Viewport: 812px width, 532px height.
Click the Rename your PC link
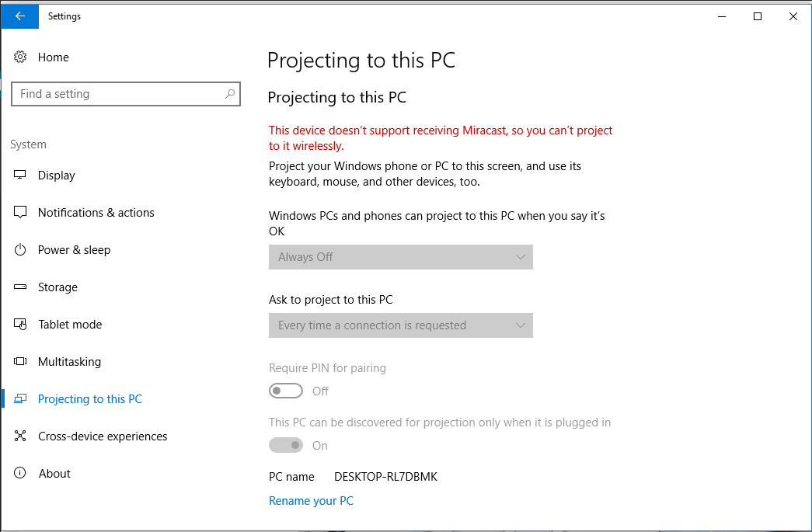pos(312,501)
